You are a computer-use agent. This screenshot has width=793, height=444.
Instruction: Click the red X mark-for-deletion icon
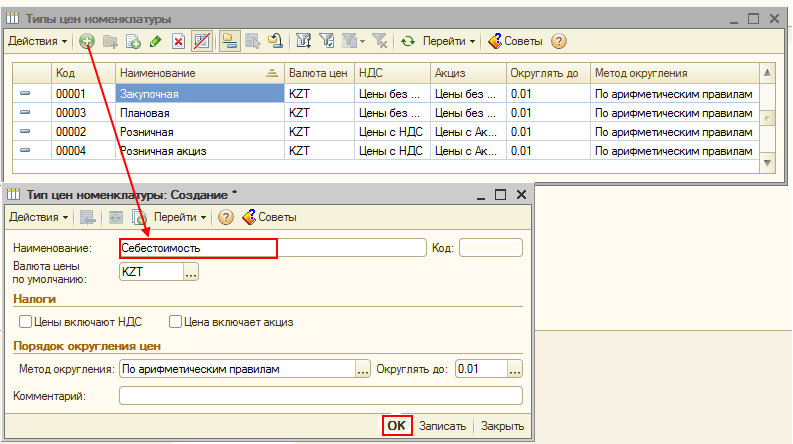(x=178, y=41)
